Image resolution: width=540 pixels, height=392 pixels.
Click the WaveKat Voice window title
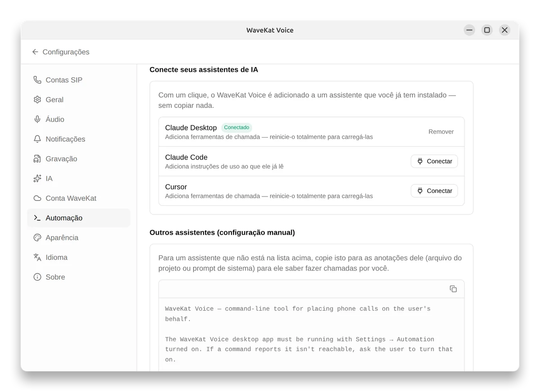pyautogui.click(x=270, y=30)
